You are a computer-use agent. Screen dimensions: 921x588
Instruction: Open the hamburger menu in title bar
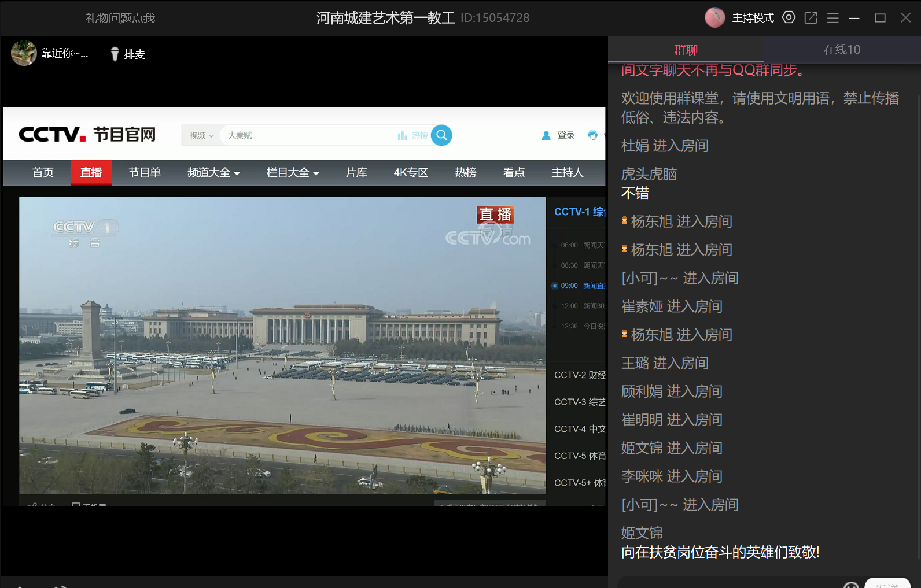click(x=833, y=18)
